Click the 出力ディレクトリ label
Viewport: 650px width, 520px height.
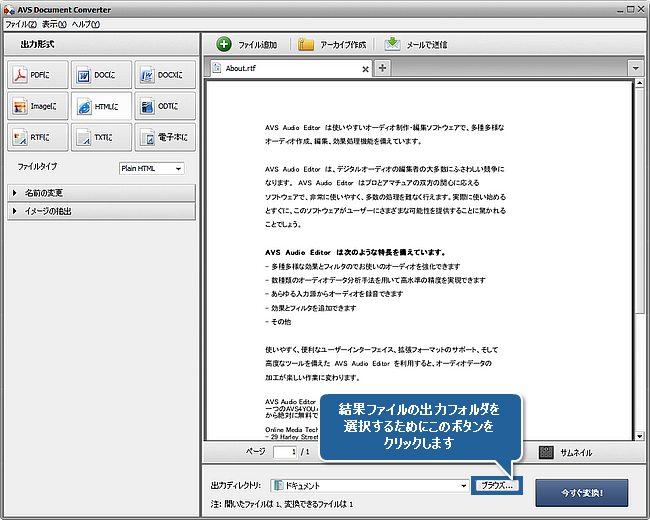235,486
